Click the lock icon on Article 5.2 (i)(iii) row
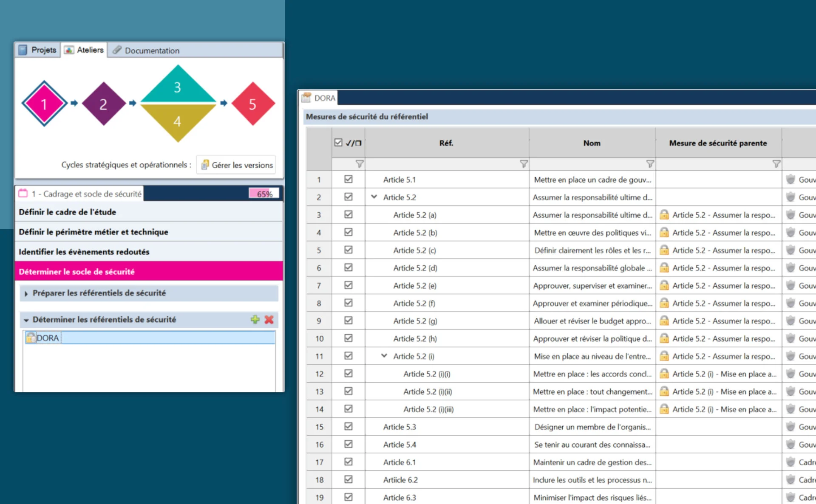 click(x=664, y=409)
